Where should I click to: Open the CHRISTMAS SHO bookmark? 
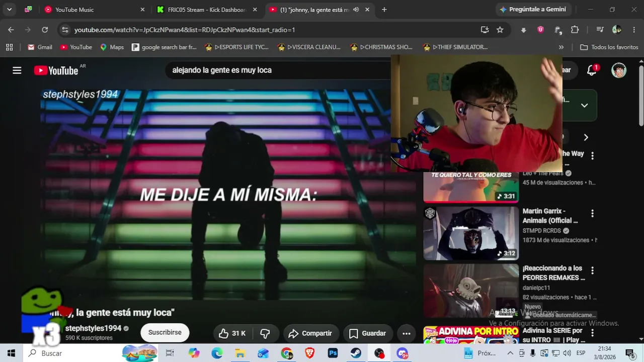pyautogui.click(x=381, y=47)
